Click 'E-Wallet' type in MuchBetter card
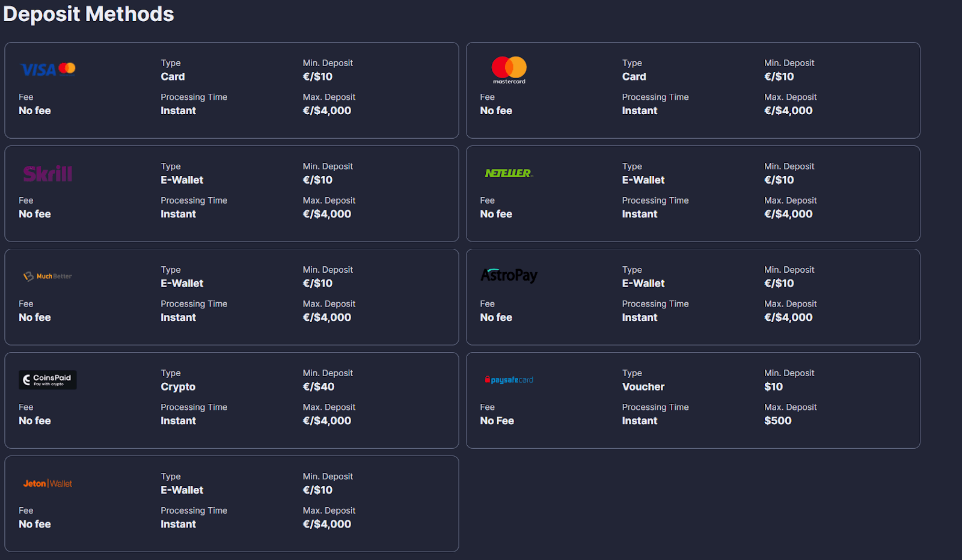 pos(182,283)
